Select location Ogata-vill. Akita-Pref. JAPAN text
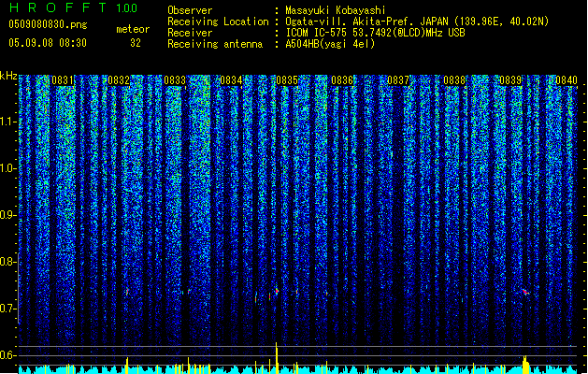Viewport: 588px width, 374px height. [366, 22]
